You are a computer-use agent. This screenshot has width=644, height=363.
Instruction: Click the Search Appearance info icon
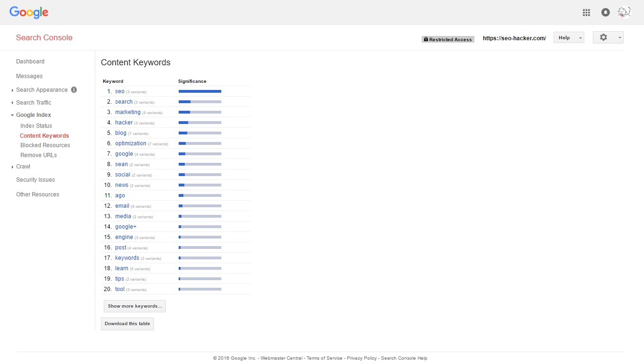click(74, 90)
